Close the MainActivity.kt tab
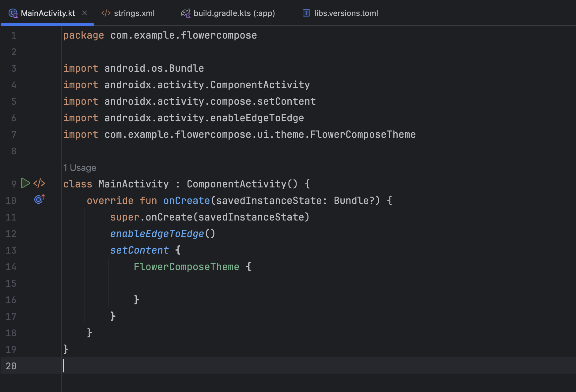The image size is (576, 392). 85,13
